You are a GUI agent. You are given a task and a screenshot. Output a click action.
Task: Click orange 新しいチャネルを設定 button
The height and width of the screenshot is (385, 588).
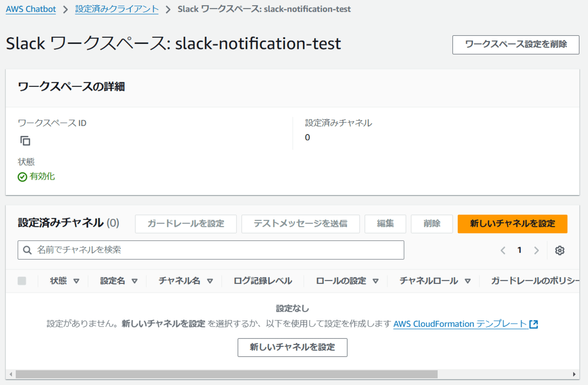coord(512,224)
